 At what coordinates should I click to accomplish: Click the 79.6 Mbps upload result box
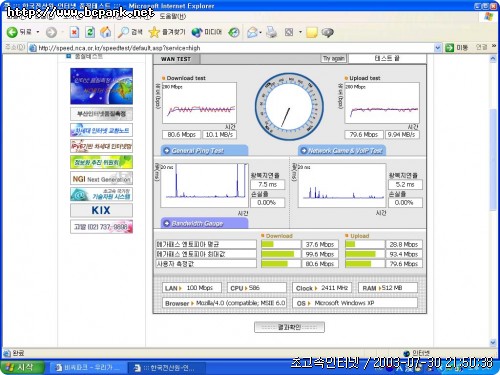[364, 135]
